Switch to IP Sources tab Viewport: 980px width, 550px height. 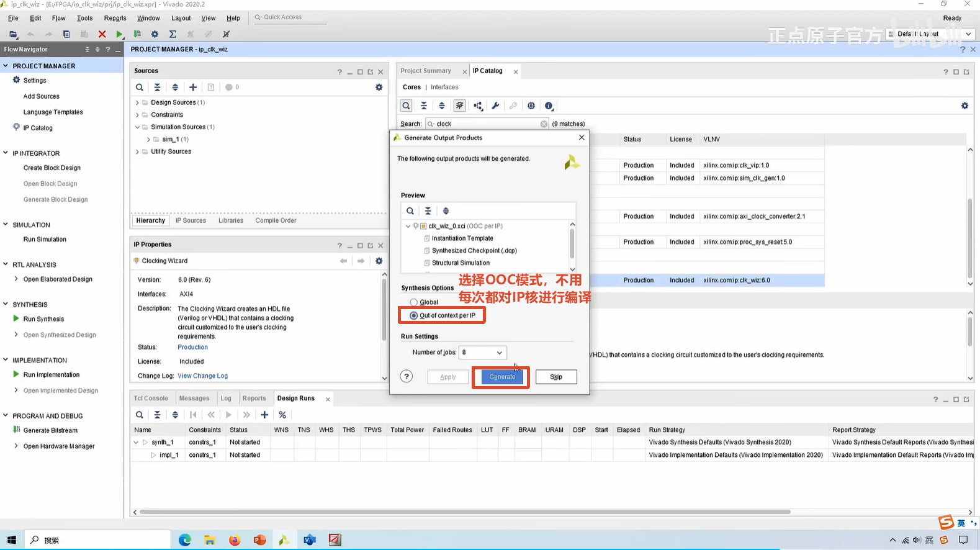click(191, 220)
